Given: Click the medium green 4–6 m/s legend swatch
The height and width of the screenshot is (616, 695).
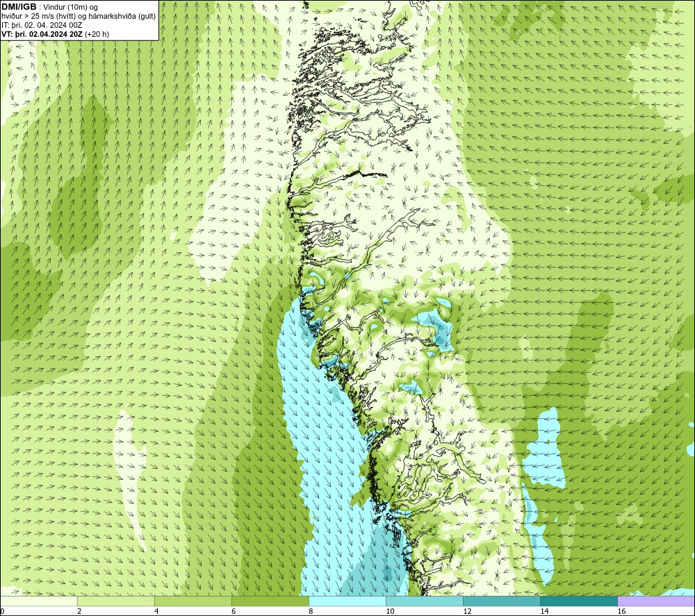Looking at the screenshot, I should [x=193, y=601].
